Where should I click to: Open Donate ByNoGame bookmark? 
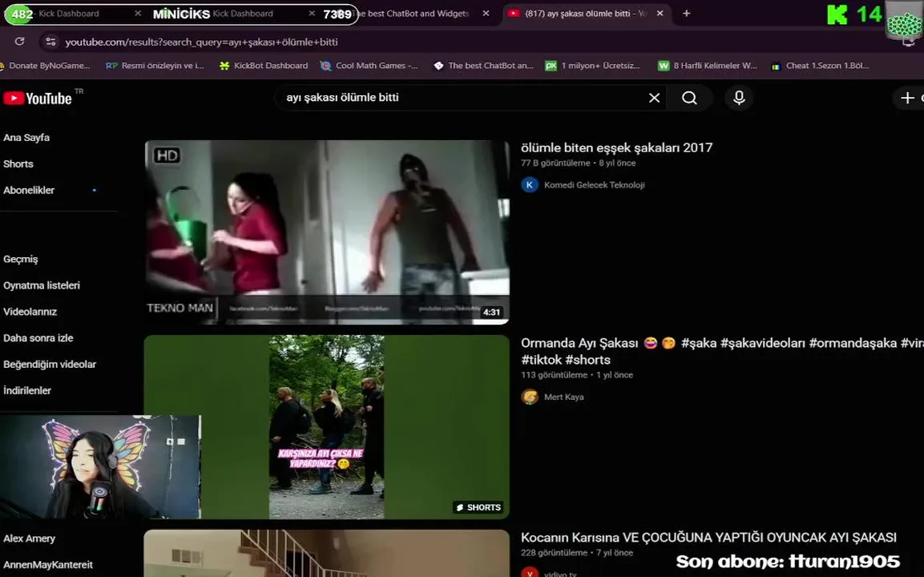pos(45,66)
